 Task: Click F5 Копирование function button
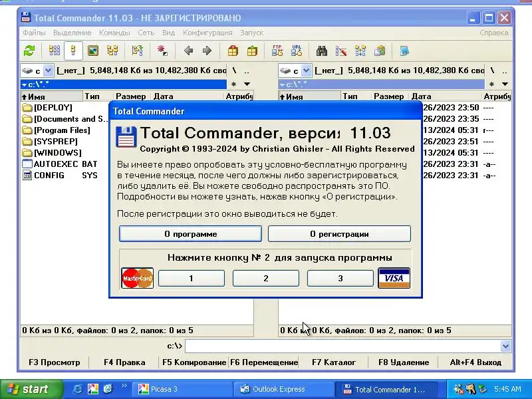pos(194,362)
